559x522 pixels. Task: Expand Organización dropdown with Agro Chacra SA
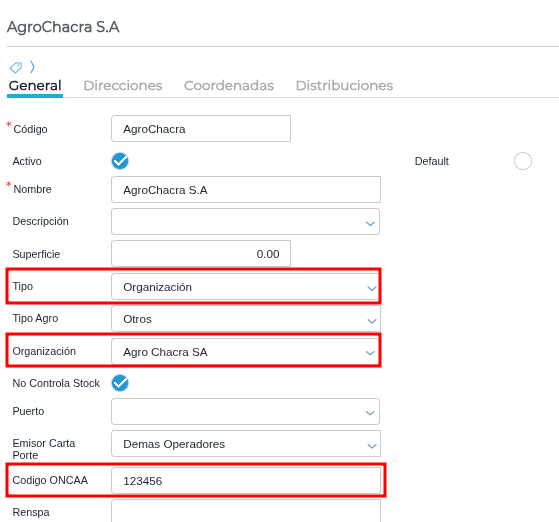pyautogui.click(x=245, y=352)
